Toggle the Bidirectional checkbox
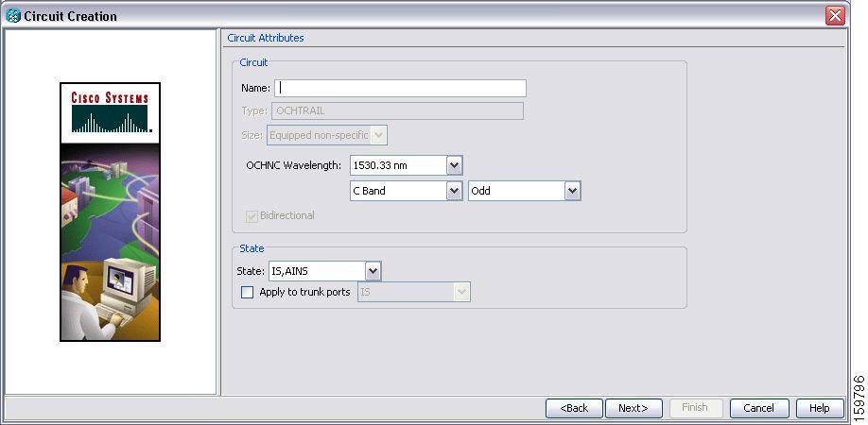This screenshot has height=425, width=868. click(252, 216)
